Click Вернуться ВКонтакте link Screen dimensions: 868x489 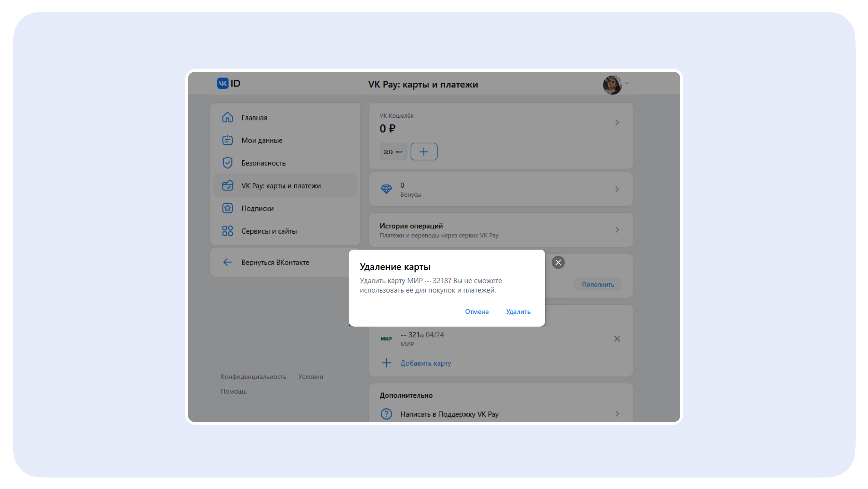click(x=275, y=262)
